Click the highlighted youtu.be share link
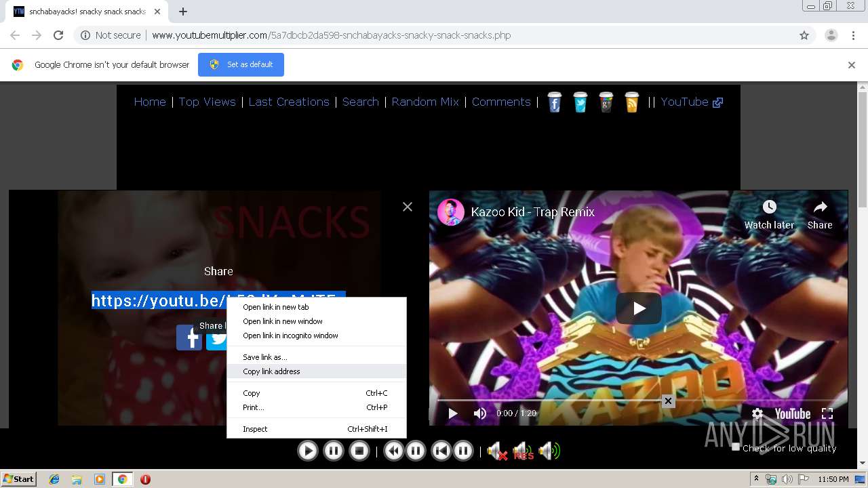Image resolution: width=868 pixels, height=488 pixels. pos(218,300)
